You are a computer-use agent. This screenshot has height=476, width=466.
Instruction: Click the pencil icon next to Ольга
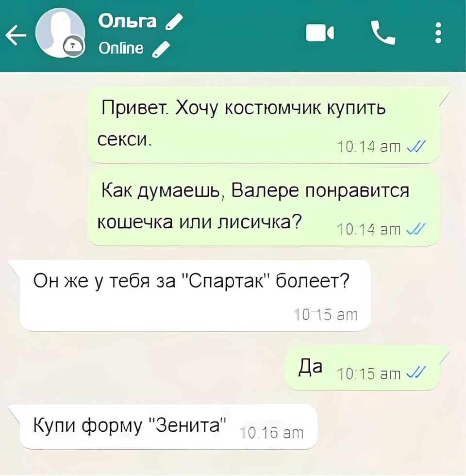pyautogui.click(x=174, y=22)
